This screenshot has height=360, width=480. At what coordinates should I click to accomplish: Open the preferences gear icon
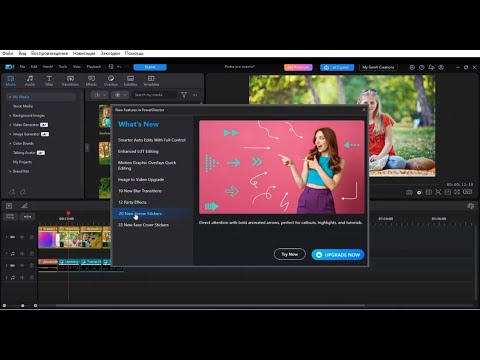[x=412, y=67]
